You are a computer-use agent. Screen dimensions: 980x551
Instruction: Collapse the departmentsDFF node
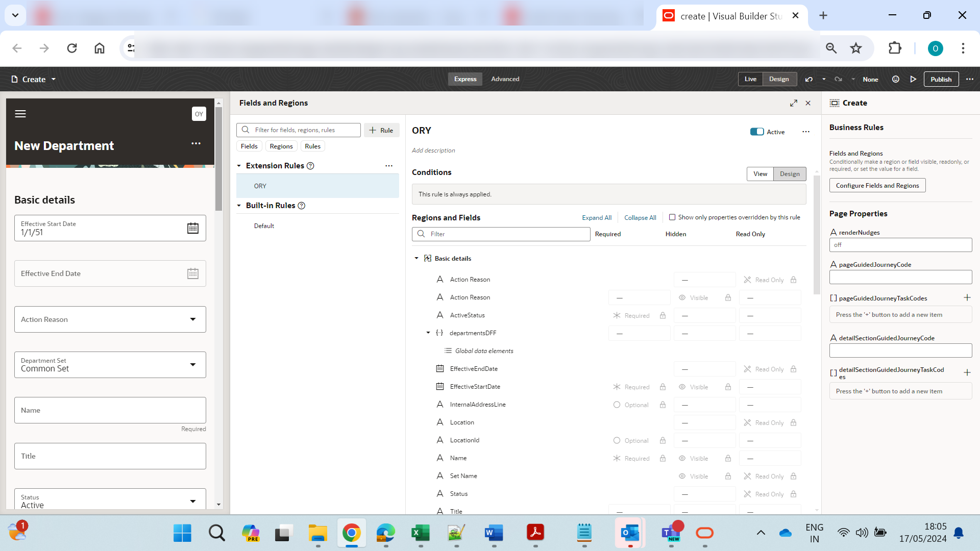coord(428,333)
